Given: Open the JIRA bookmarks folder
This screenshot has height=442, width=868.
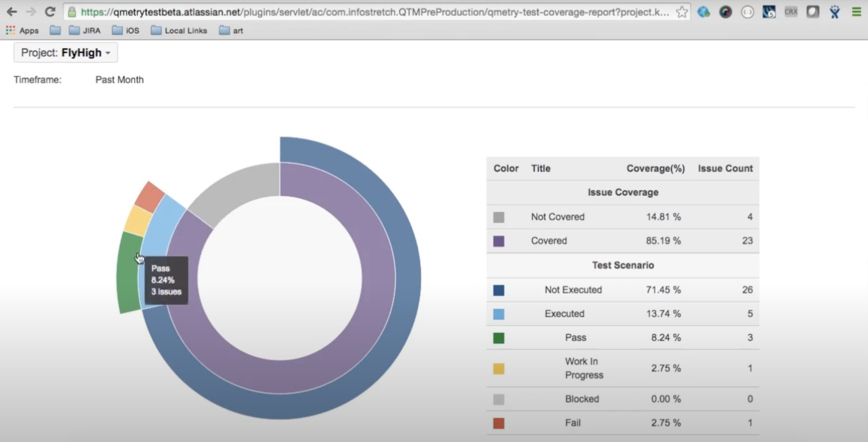Looking at the screenshot, I should 85,31.
